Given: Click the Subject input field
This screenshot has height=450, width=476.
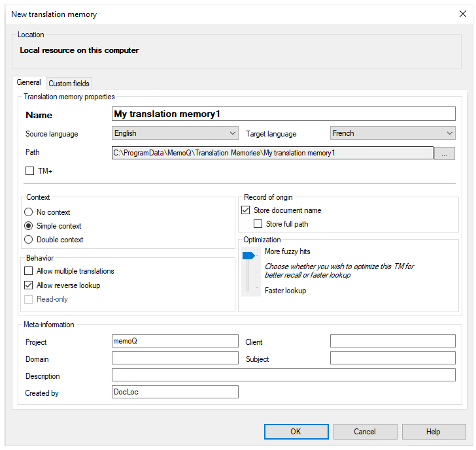Looking at the screenshot, I should [x=392, y=358].
